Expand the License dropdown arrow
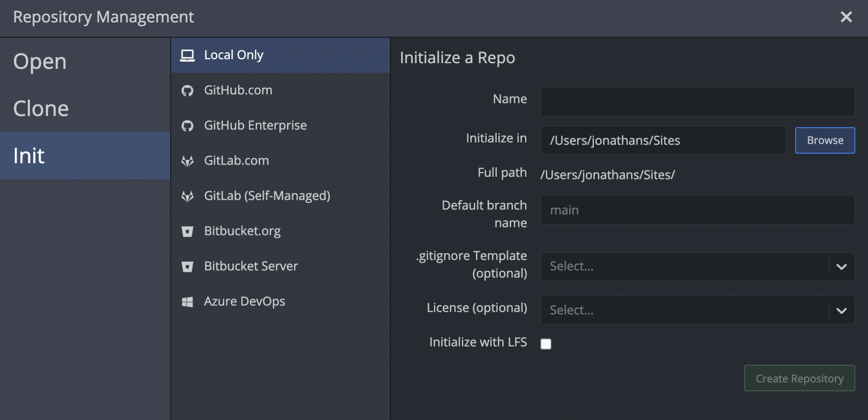 [841, 311]
